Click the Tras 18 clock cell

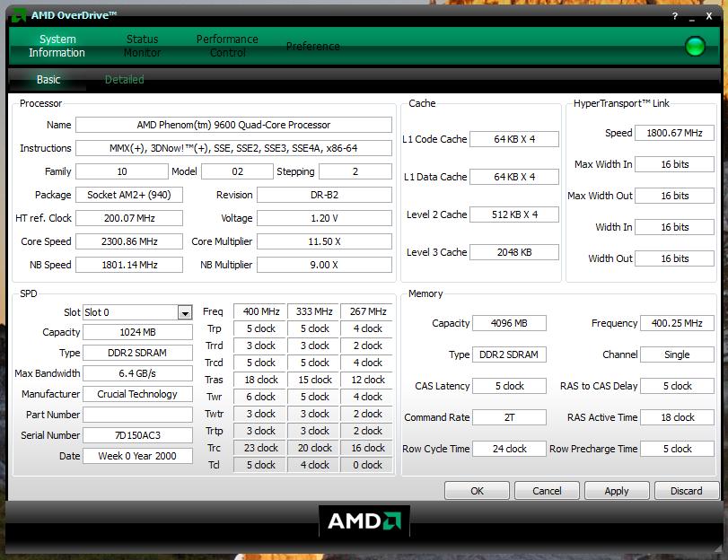pyautogui.click(x=261, y=380)
